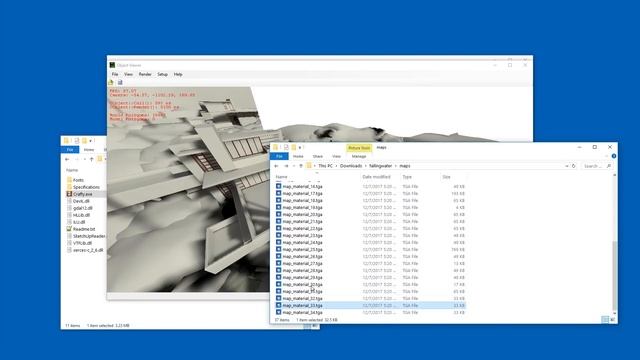Sort by the Size column header
This screenshot has width=640, height=360.
click(447, 177)
